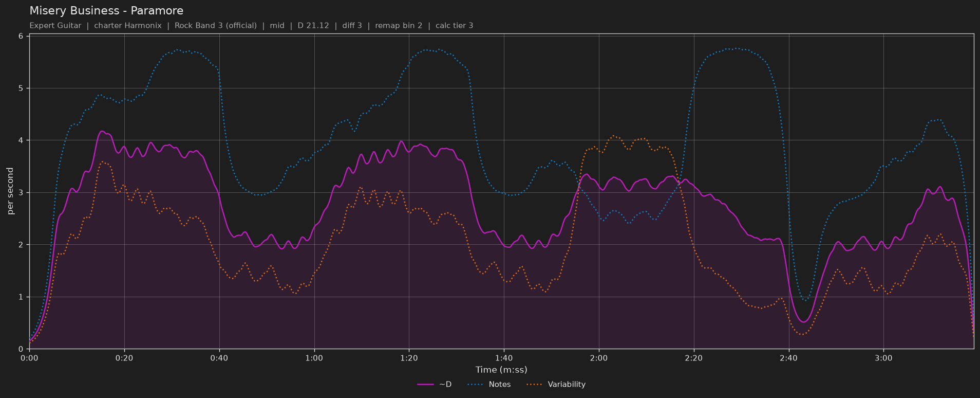Click the x-axis tick label "2:20"

coord(694,357)
